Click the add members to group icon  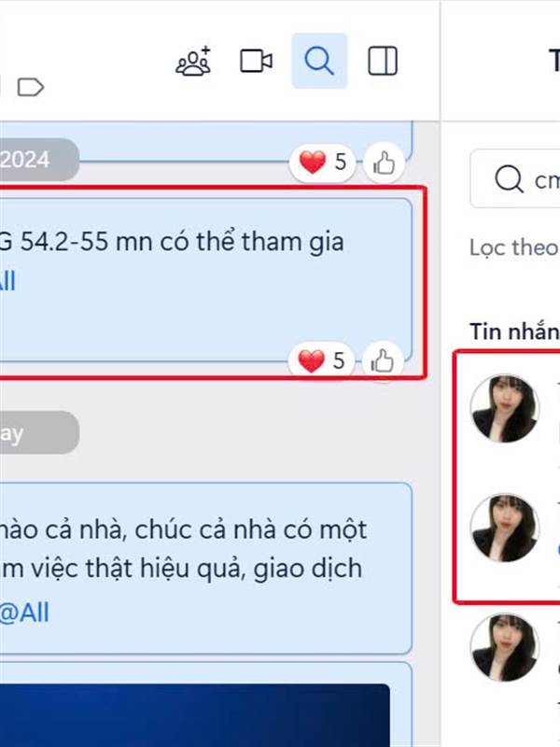[193, 61]
